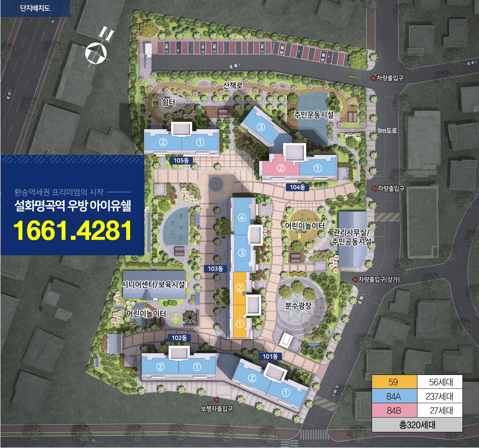Click the 102동 building tag

tap(179, 338)
